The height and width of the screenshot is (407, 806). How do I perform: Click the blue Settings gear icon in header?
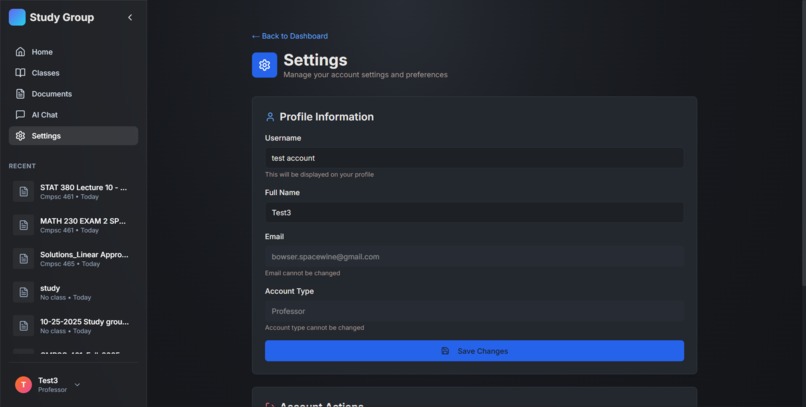264,65
